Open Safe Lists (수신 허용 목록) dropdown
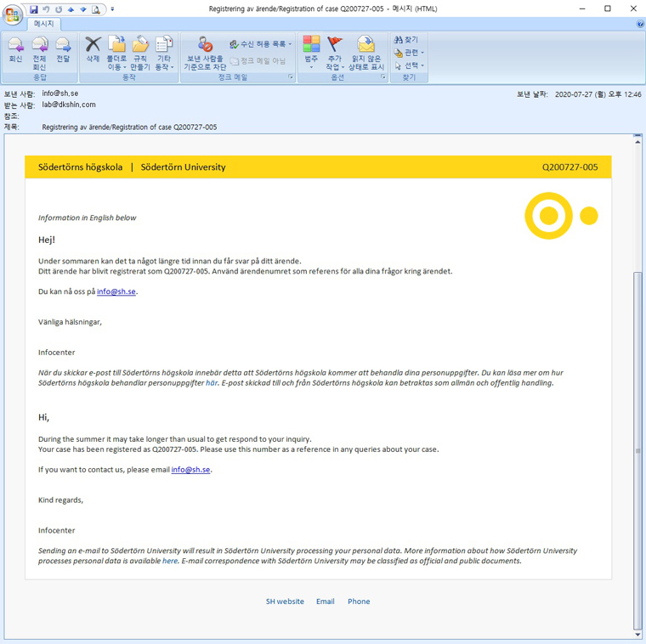 tap(260, 43)
